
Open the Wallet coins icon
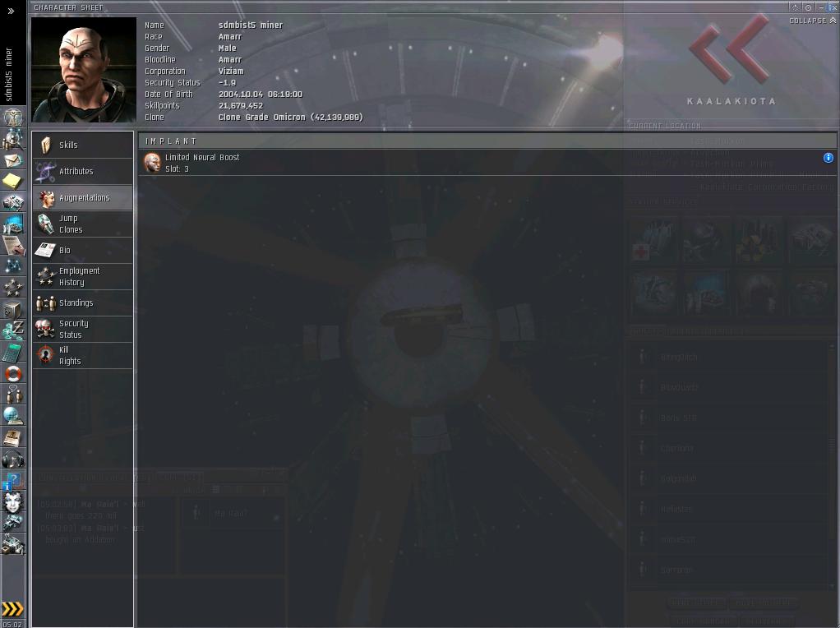12,330
